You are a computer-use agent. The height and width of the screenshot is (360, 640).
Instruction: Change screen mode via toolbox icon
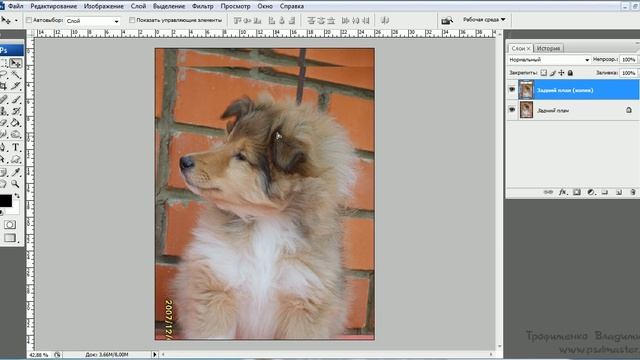coord(10,238)
